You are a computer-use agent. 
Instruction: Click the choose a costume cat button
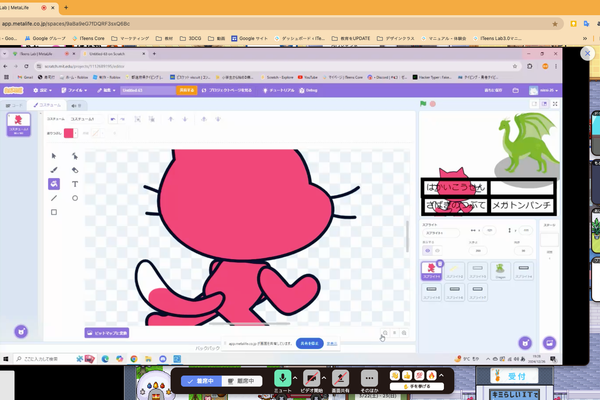coord(21,331)
